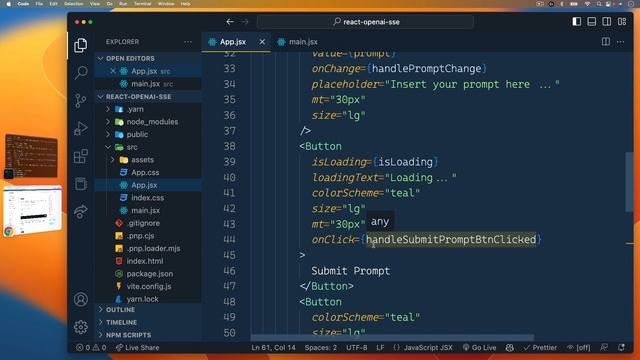Show errors and warnings in status bar
640x360 pixels.
91,348
